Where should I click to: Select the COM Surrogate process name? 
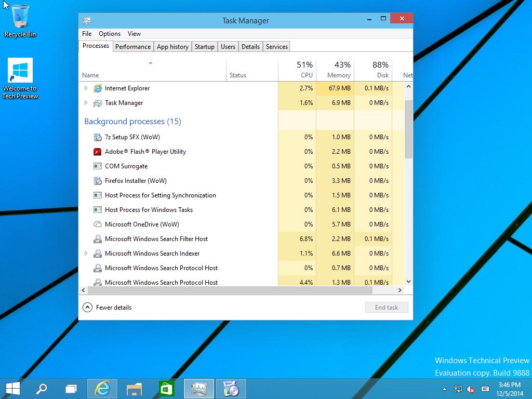tap(126, 166)
